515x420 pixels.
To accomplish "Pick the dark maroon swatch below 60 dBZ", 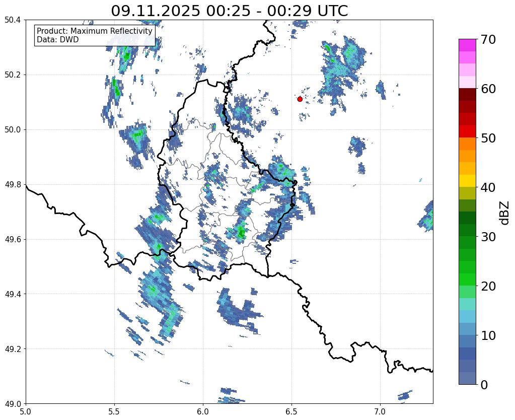I will click(467, 95).
